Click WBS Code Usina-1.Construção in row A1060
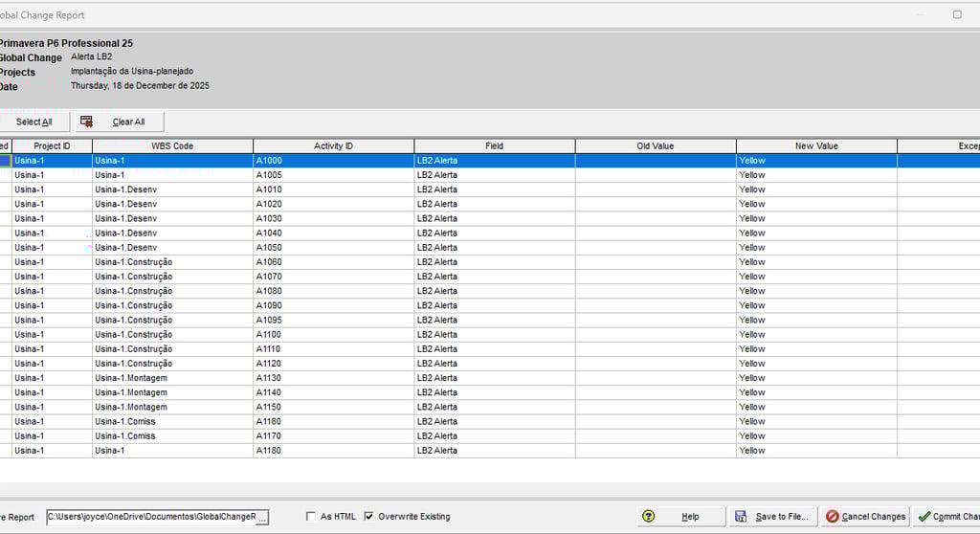 pos(172,262)
